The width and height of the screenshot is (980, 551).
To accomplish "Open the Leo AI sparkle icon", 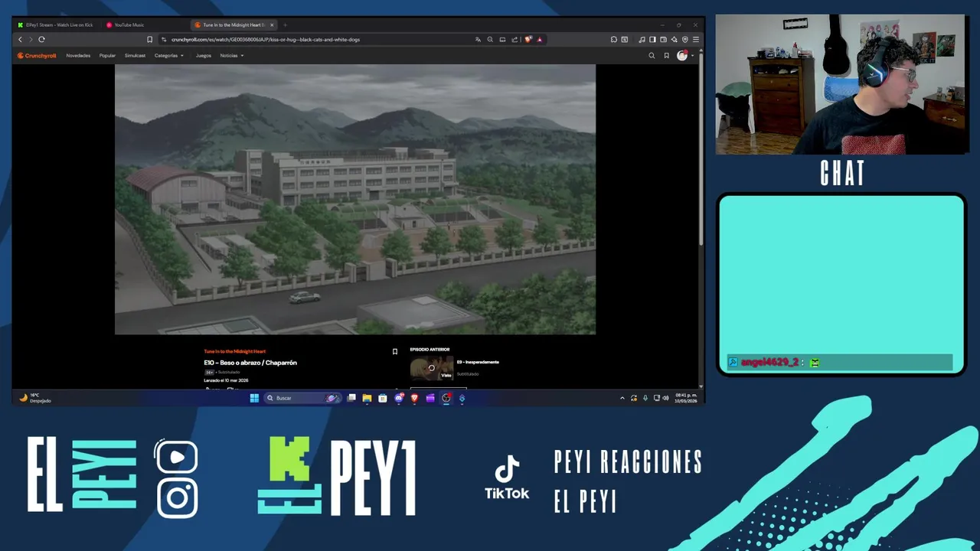I will 674,39.
